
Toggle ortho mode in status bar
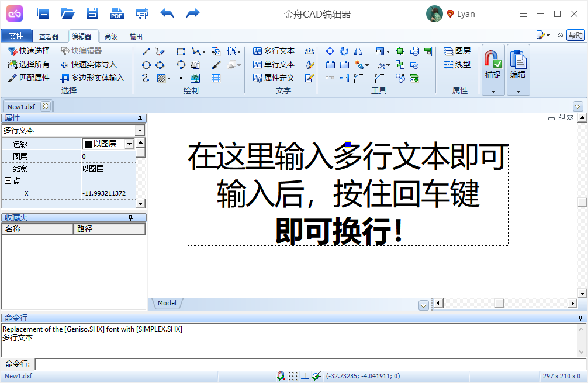point(305,376)
